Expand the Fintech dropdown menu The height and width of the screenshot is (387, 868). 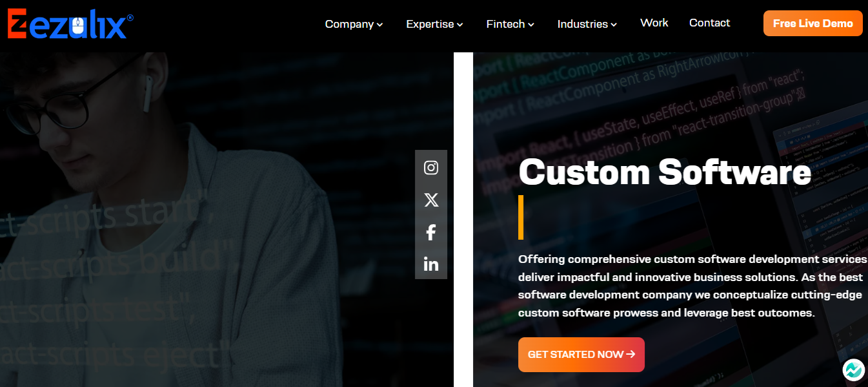click(510, 24)
